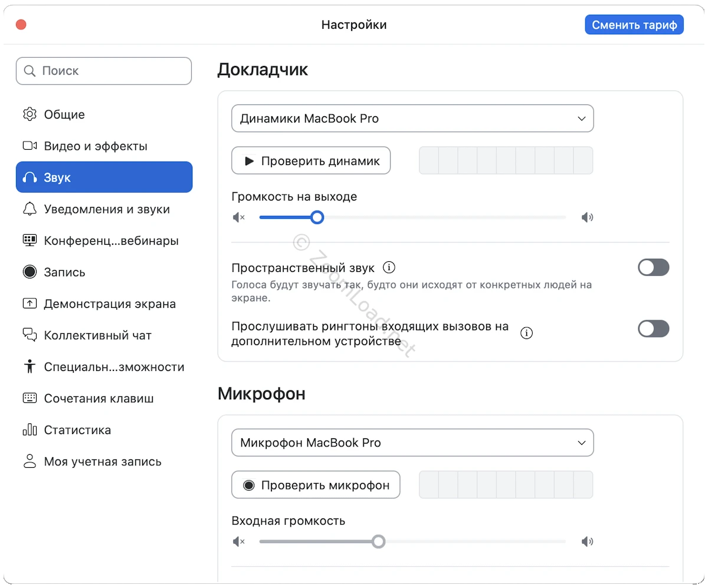The image size is (708, 588).
Task: Toggle ringtones on additional device switch
Action: click(x=653, y=329)
